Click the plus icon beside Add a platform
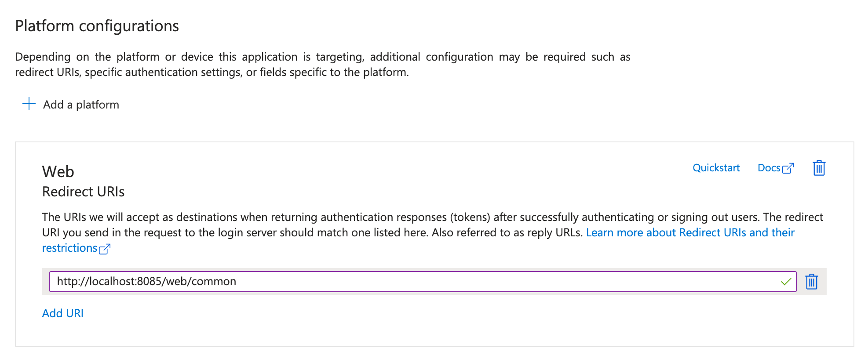This screenshot has width=868, height=362. pyautogui.click(x=29, y=104)
